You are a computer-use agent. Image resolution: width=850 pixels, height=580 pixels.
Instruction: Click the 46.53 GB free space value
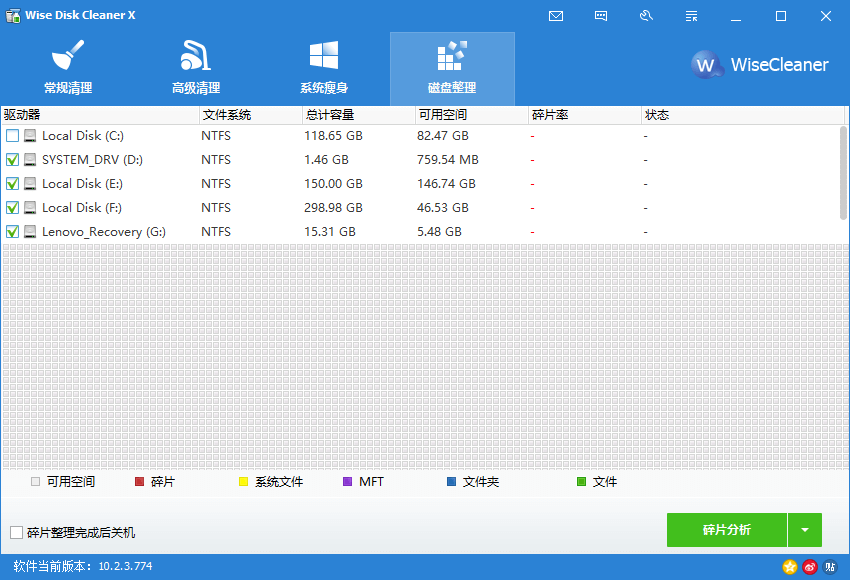pyautogui.click(x=443, y=208)
